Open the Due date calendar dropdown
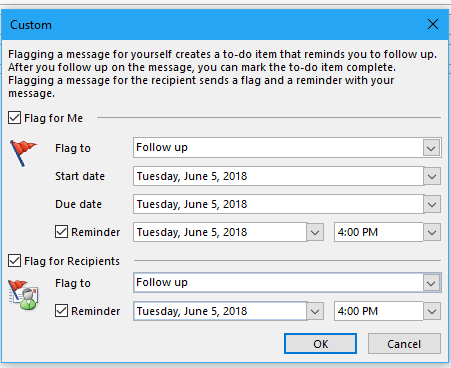451x368 pixels. pos(432,204)
